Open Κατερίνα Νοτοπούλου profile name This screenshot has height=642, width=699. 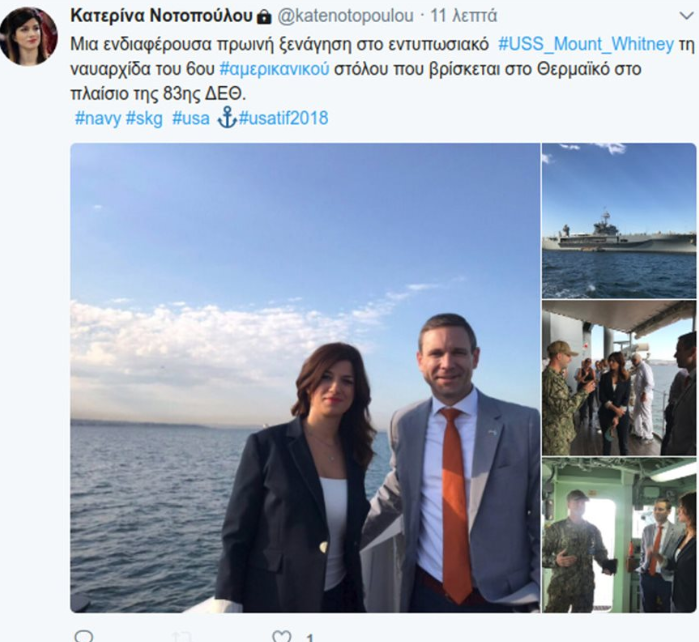click(x=162, y=16)
